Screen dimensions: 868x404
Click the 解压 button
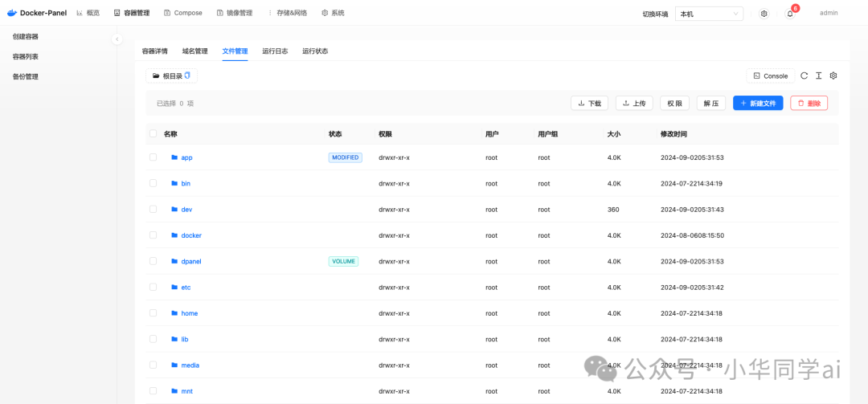710,103
